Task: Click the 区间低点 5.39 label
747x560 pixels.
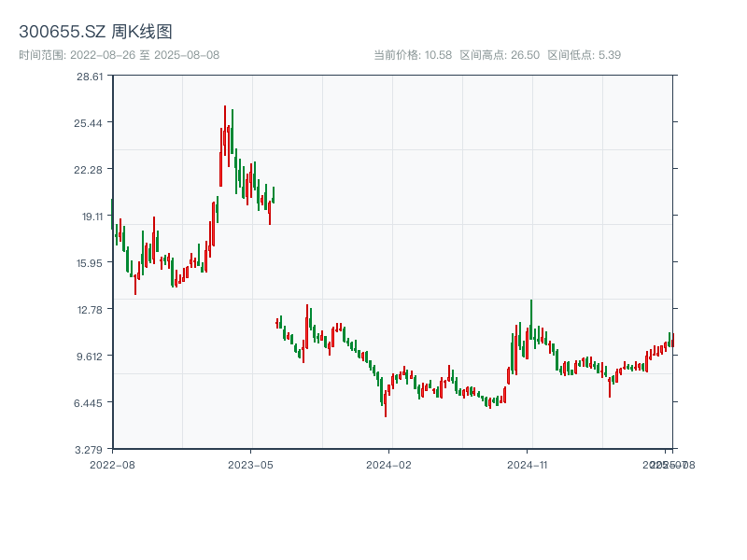Action: pos(585,55)
